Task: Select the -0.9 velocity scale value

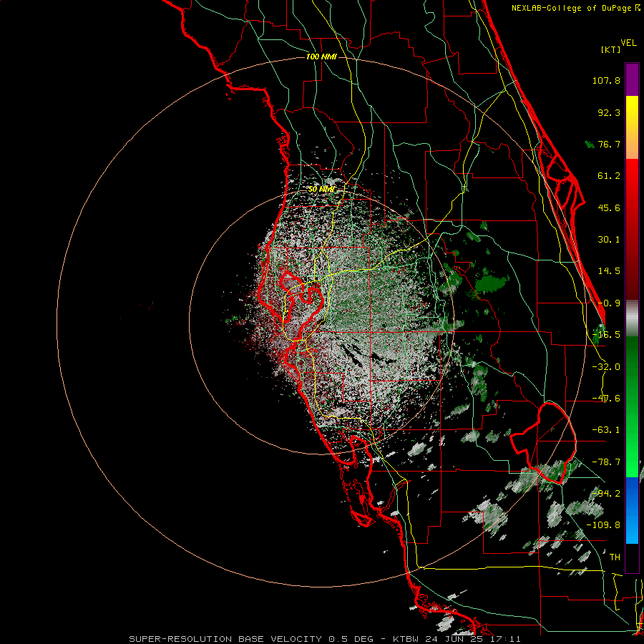Action: 609,303
